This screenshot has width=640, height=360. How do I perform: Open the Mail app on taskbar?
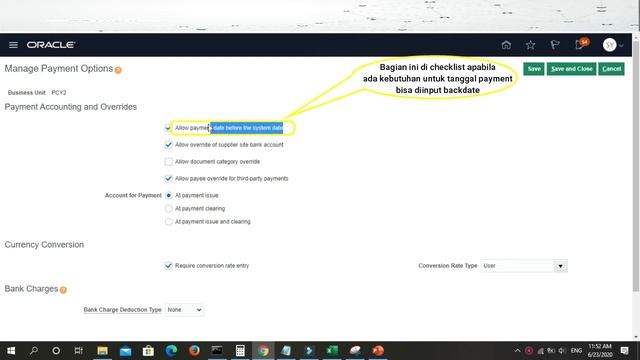(125, 351)
